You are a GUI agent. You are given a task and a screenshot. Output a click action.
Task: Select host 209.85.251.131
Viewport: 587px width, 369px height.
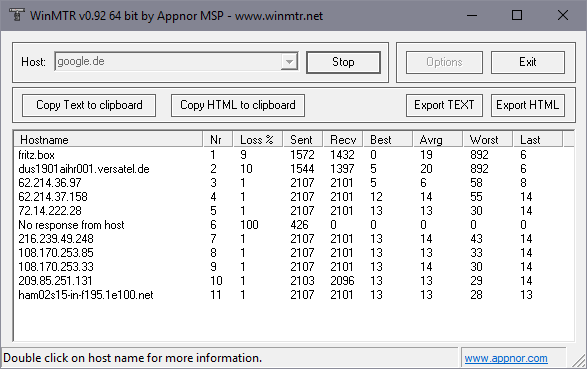(55, 281)
